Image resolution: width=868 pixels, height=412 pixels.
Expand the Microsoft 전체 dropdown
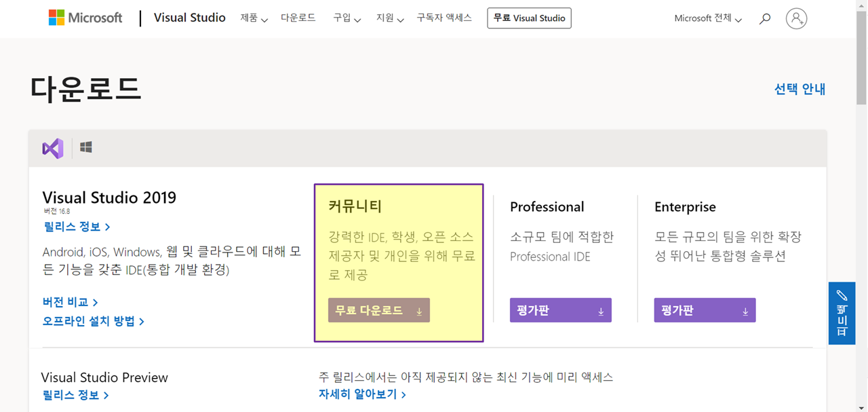pos(708,19)
